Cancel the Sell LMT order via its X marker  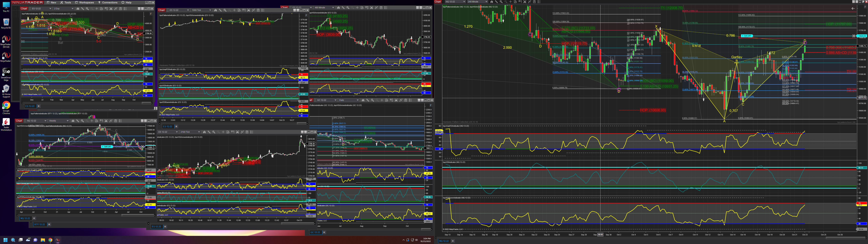pos(854,36)
